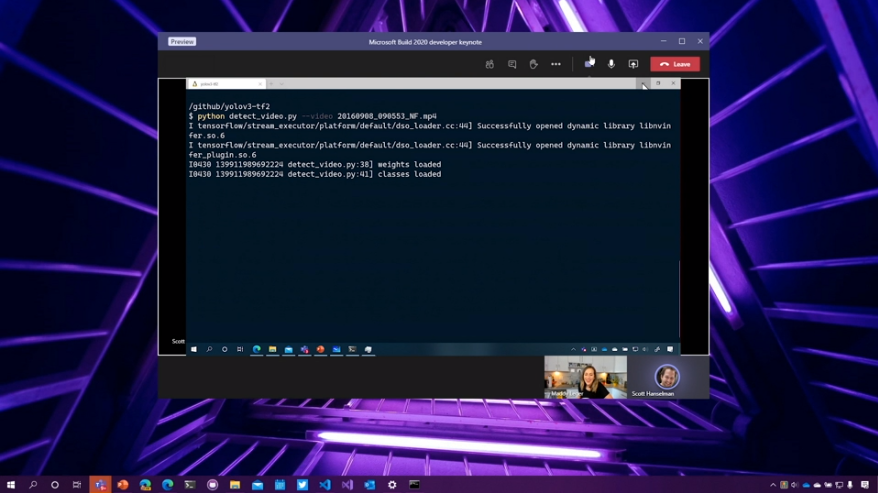878x493 pixels.
Task: Open Twitter from the taskbar
Action: click(x=302, y=485)
